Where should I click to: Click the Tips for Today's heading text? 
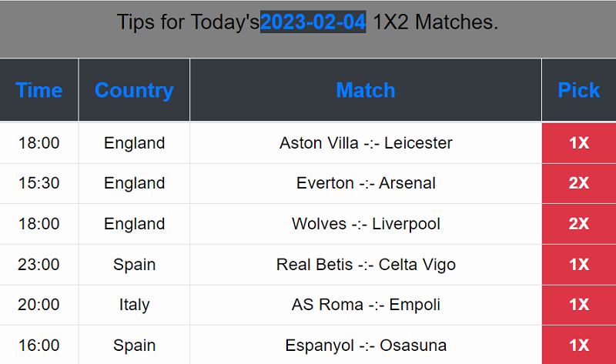coord(188,22)
